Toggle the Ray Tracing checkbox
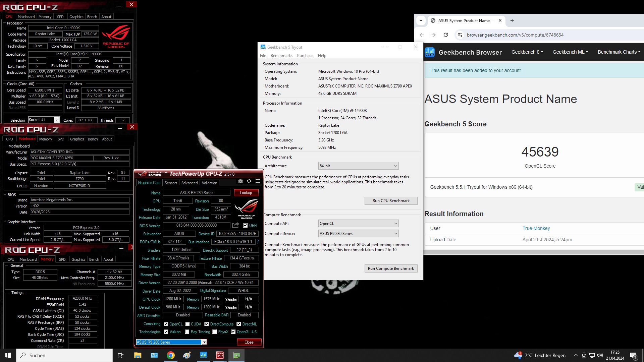The height and width of the screenshot is (362, 644). 187,332
